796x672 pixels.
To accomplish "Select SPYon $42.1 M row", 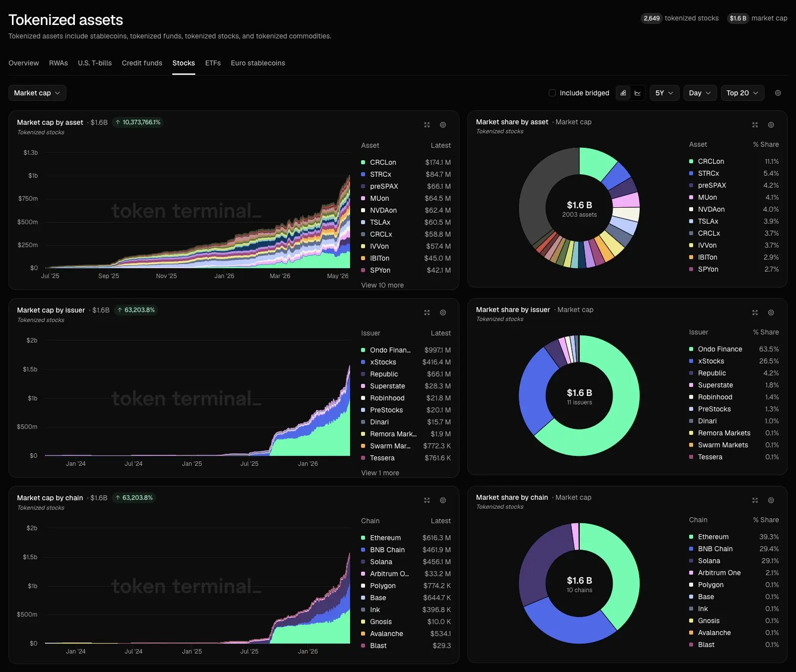I will (406, 270).
